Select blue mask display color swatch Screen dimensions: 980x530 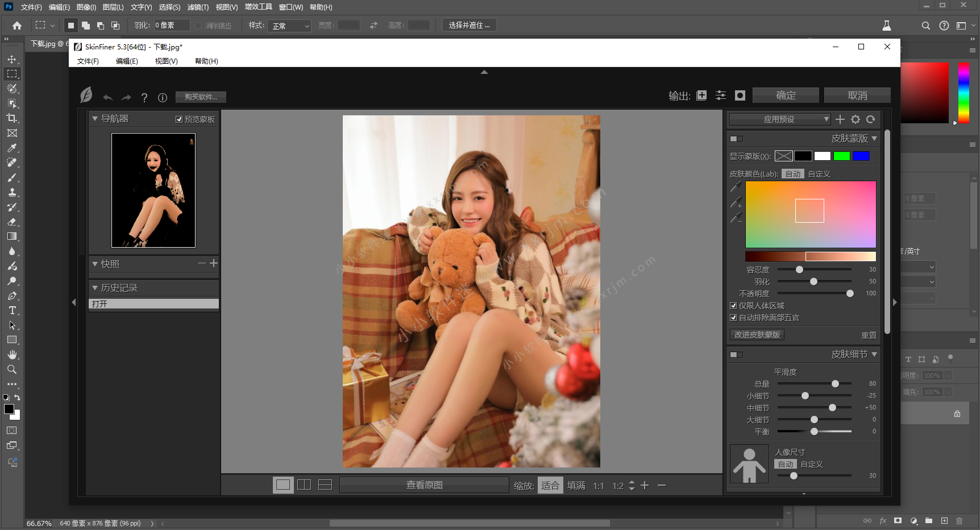[x=861, y=156]
